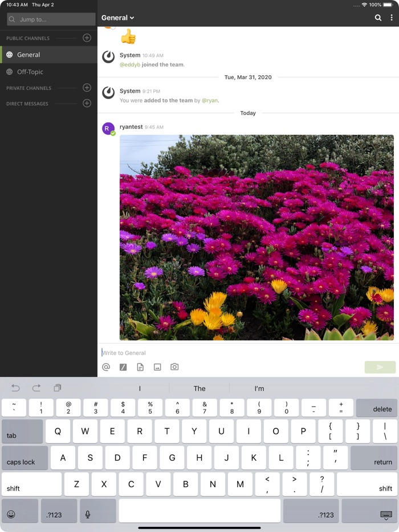Open the System avatar on the joined message

pyautogui.click(x=108, y=56)
